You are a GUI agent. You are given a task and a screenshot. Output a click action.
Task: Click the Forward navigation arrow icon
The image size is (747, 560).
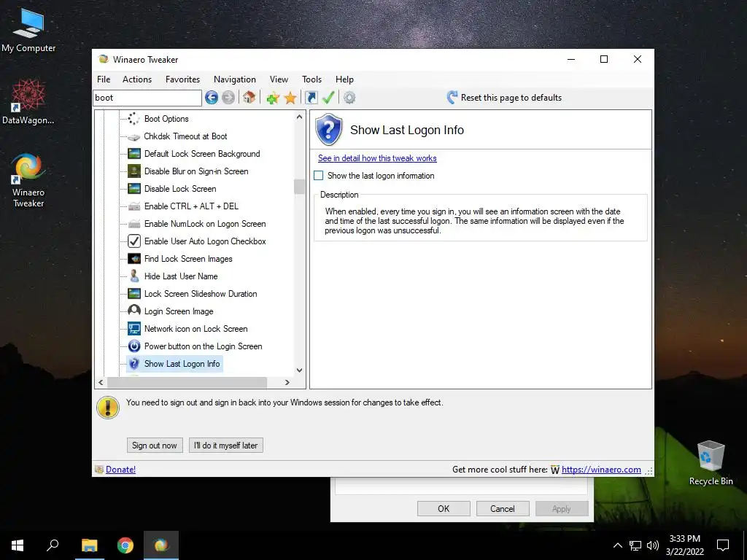(x=228, y=98)
